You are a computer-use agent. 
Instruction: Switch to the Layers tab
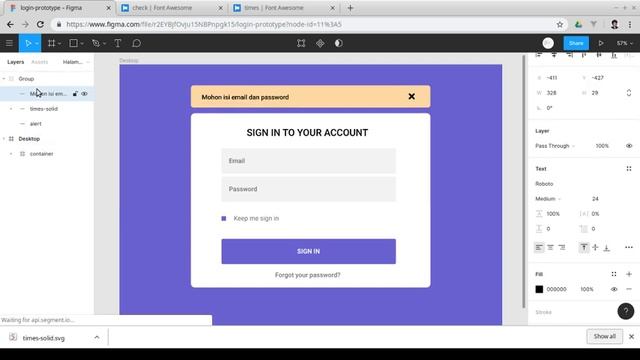[16, 62]
